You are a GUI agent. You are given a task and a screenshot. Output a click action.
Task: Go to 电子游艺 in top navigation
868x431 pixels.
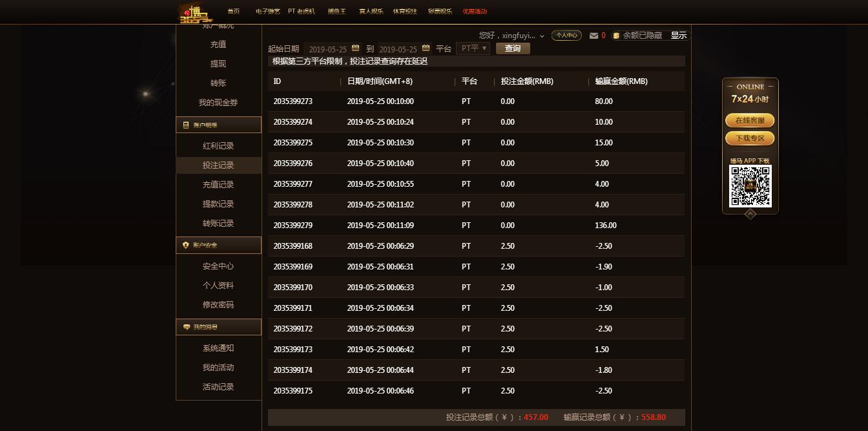pyautogui.click(x=267, y=12)
